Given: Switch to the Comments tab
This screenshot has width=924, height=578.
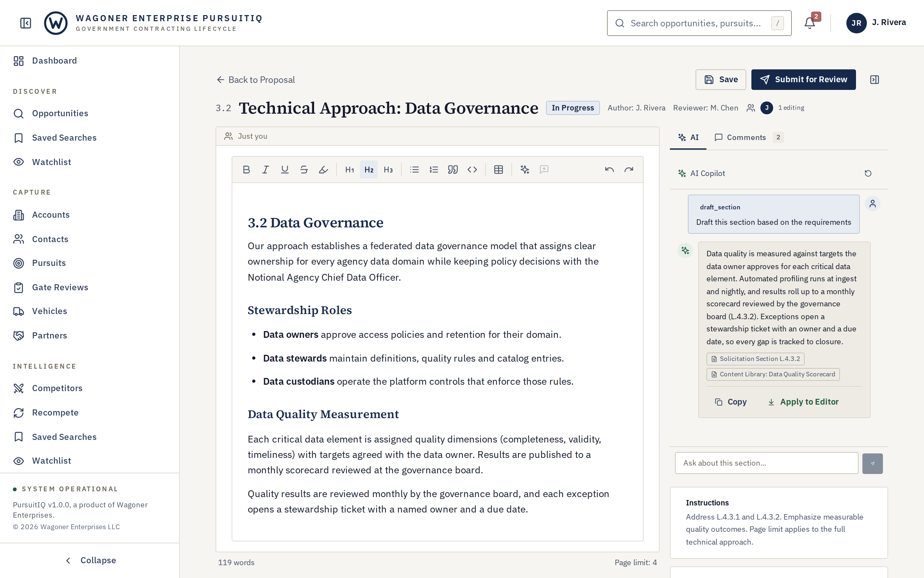Looking at the screenshot, I should pyautogui.click(x=749, y=137).
